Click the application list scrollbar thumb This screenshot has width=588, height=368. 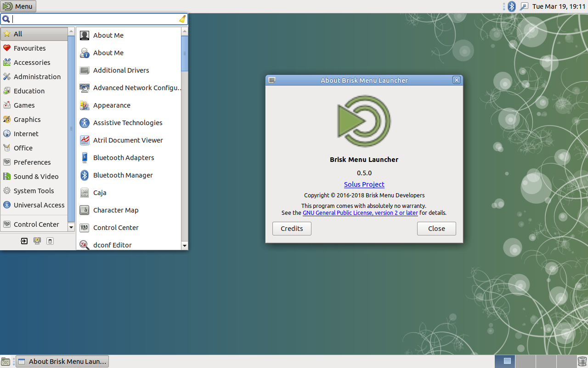185,53
